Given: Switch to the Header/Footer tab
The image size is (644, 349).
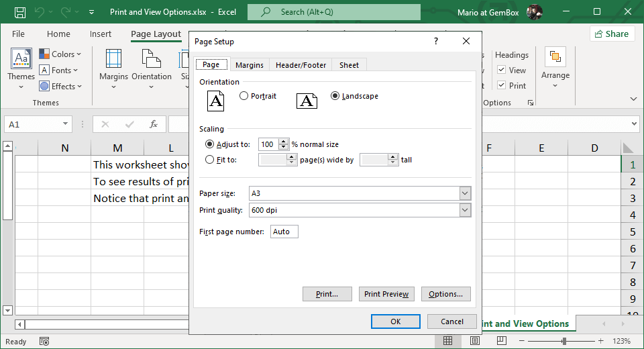Looking at the screenshot, I should click(x=301, y=65).
